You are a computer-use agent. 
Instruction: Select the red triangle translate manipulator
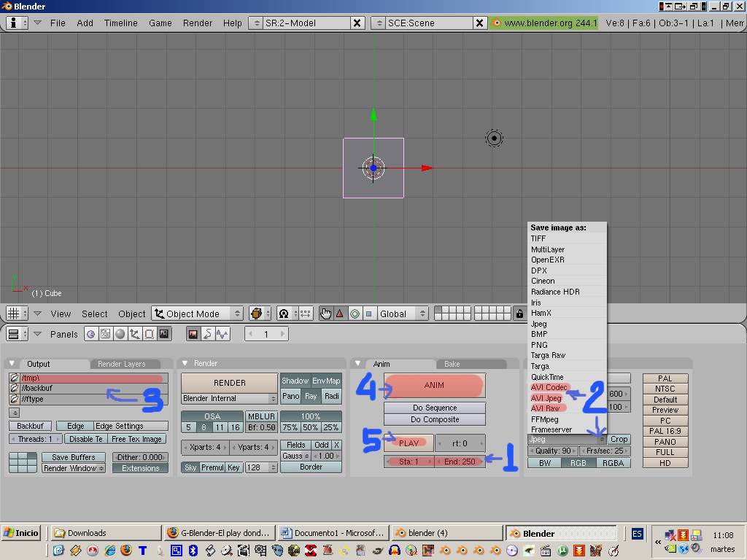pos(340,314)
